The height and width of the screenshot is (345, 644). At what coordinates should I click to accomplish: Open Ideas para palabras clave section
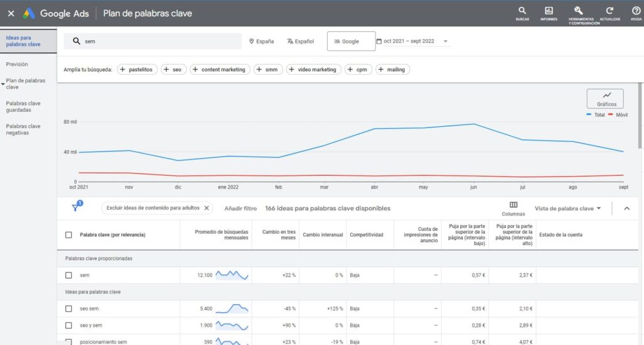28,41
